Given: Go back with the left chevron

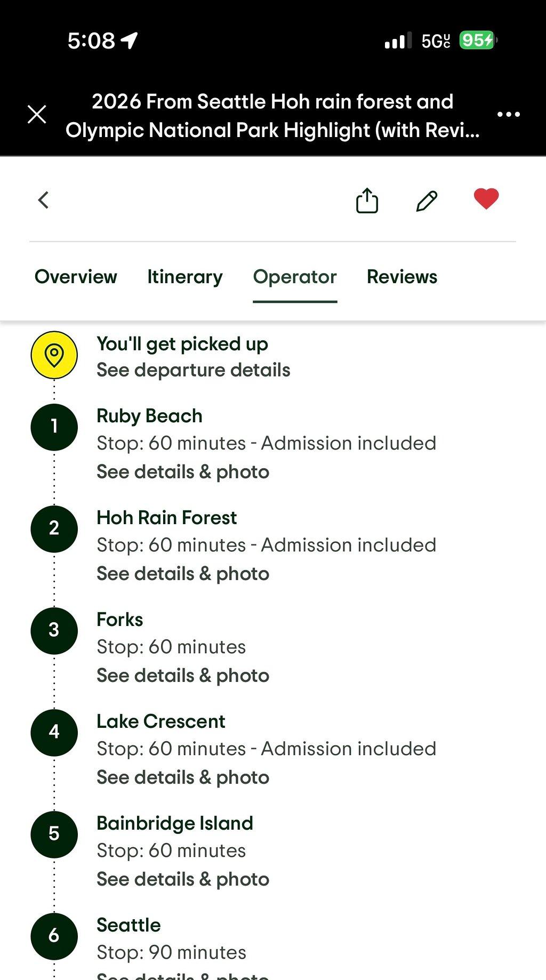Looking at the screenshot, I should coord(43,200).
